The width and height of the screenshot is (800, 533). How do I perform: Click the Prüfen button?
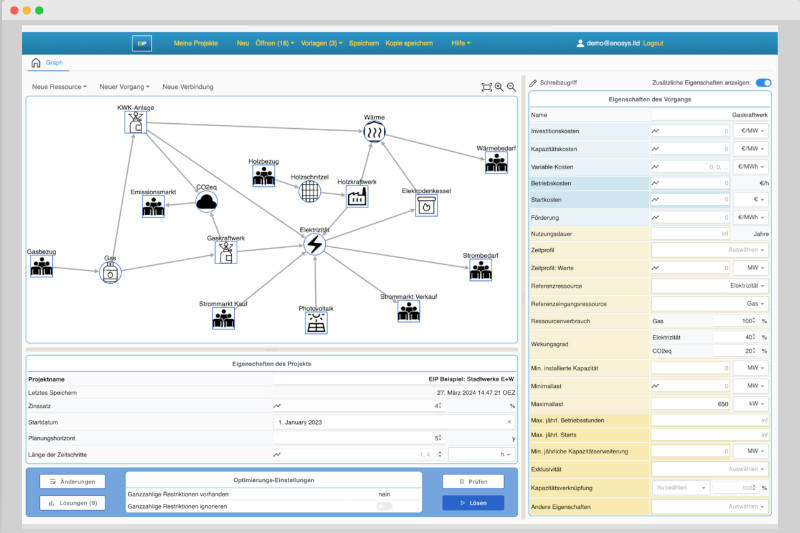473,481
